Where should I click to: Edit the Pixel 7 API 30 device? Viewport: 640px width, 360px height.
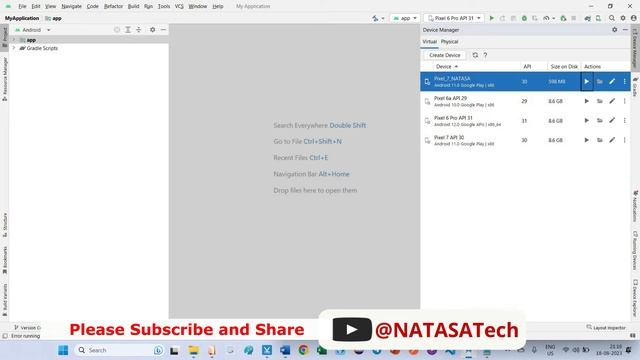click(612, 140)
